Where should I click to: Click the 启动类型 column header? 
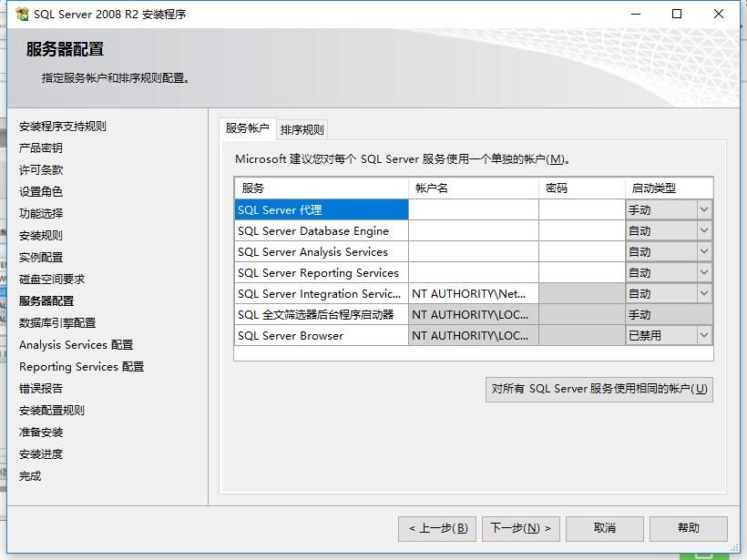tap(669, 188)
